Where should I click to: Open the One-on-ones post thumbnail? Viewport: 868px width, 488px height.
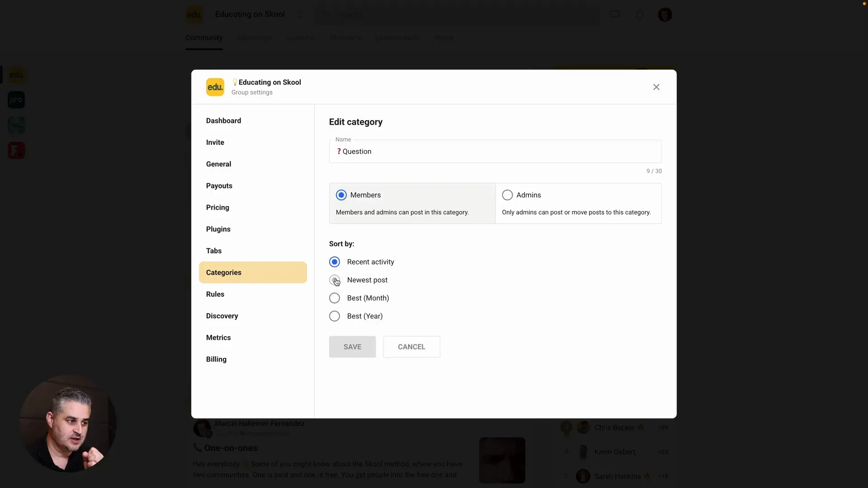[x=502, y=460]
